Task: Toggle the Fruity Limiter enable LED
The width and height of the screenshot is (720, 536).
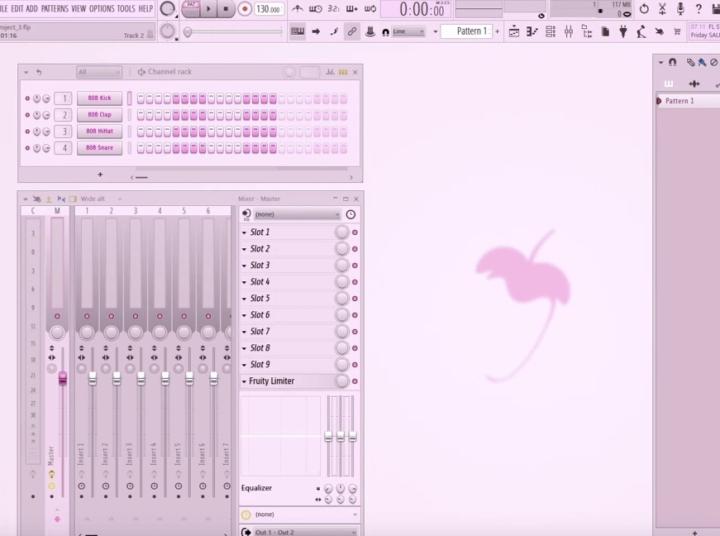Action: (355, 381)
